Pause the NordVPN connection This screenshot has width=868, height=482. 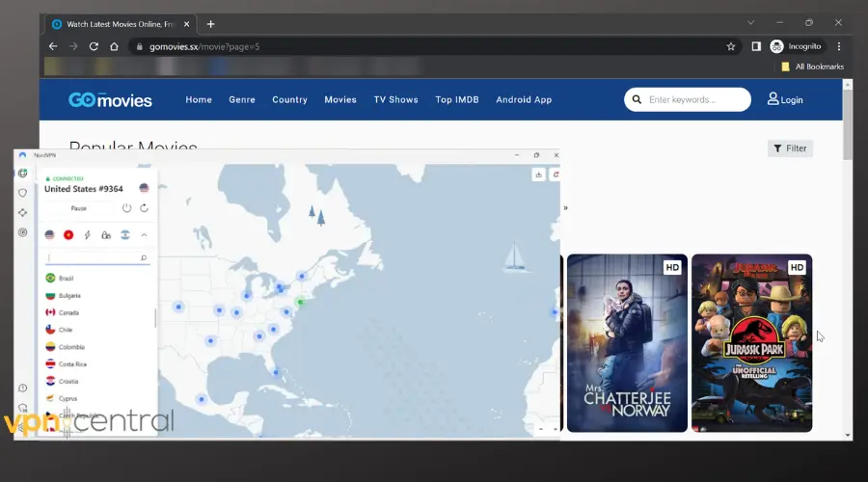(x=79, y=208)
